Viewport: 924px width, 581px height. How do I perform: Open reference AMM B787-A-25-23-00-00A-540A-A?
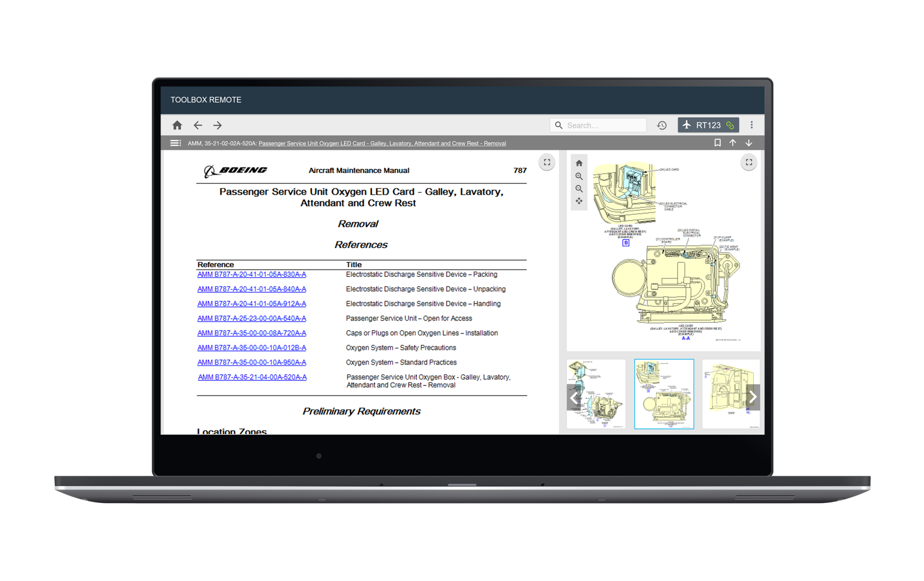pos(251,319)
